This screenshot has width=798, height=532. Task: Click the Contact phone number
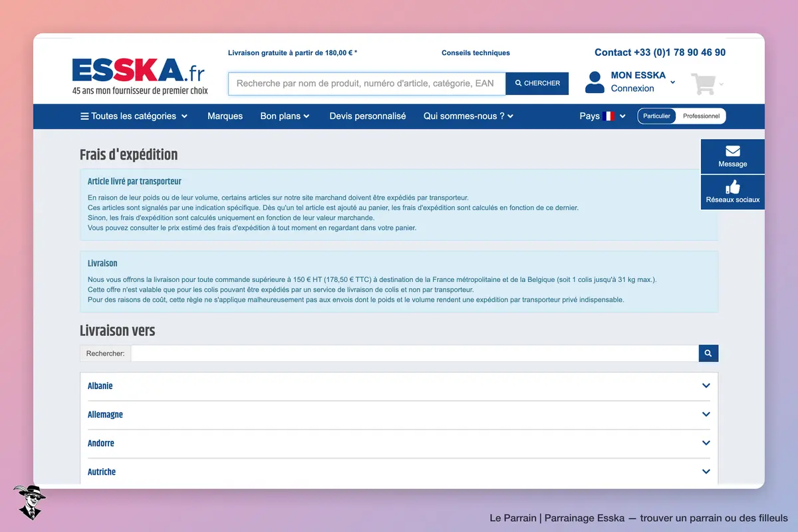coord(660,53)
